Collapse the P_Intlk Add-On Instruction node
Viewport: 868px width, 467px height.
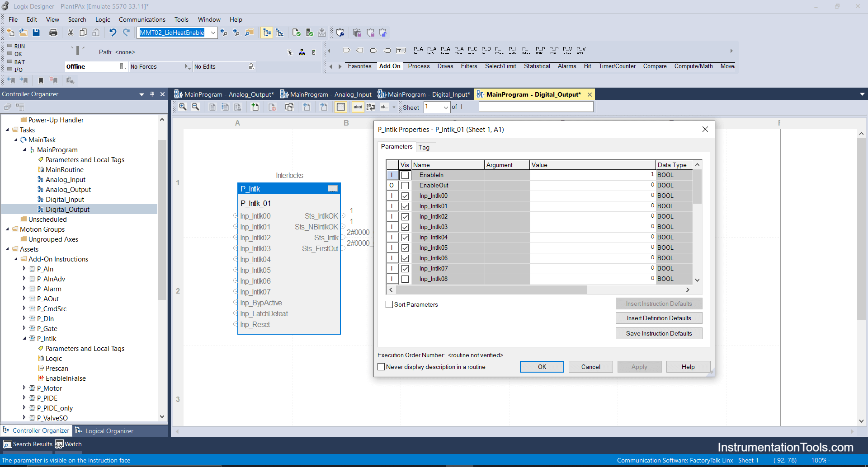(x=24, y=338)
